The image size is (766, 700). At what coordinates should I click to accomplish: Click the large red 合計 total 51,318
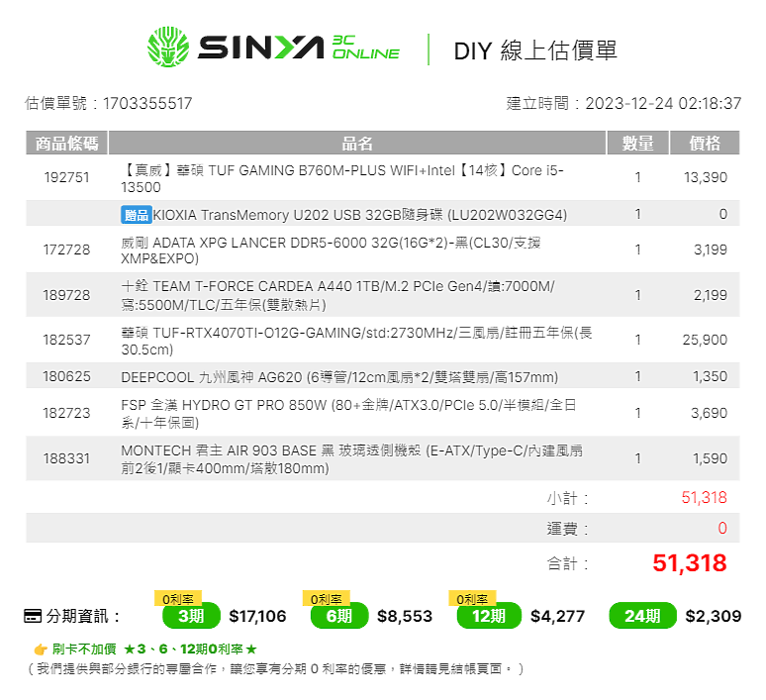pyautogui.click(x=690, y=563)
